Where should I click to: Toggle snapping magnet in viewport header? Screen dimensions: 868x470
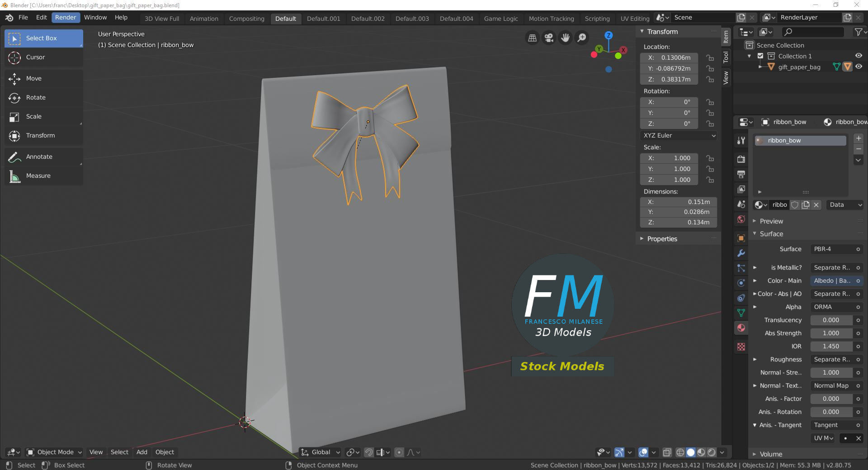click(x=369, y=452)
